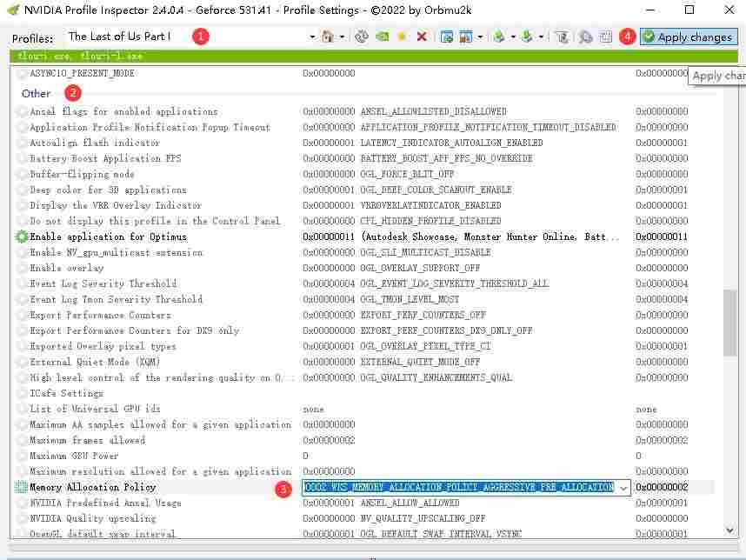Open dropdown arrow beside remove application icon
The width and height of the screenshot is (746, 560).
tap(480, 37)
